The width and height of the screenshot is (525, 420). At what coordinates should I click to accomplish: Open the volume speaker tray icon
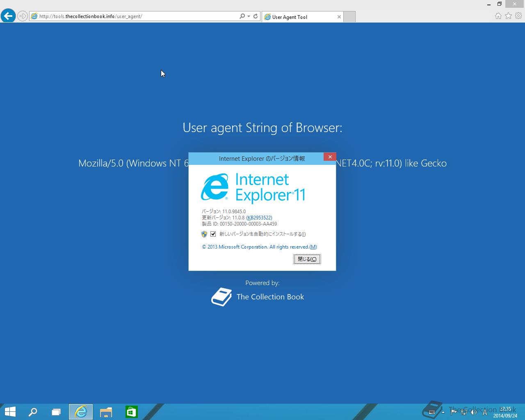474,412
